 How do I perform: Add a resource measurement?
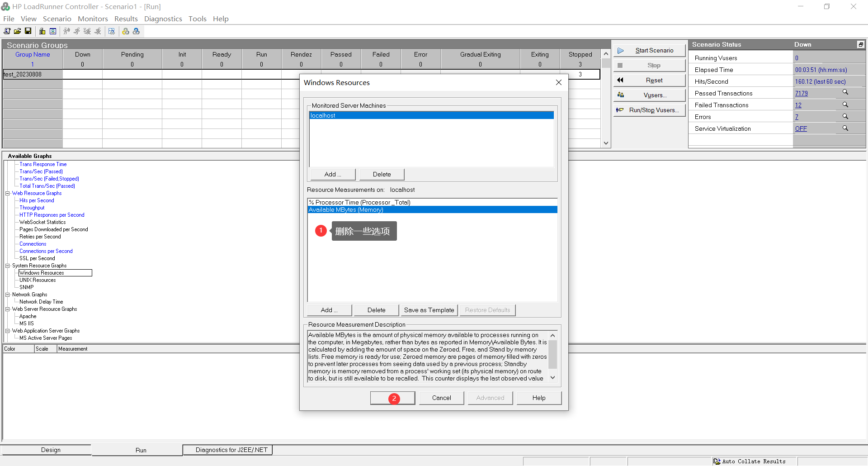(329, 310)
